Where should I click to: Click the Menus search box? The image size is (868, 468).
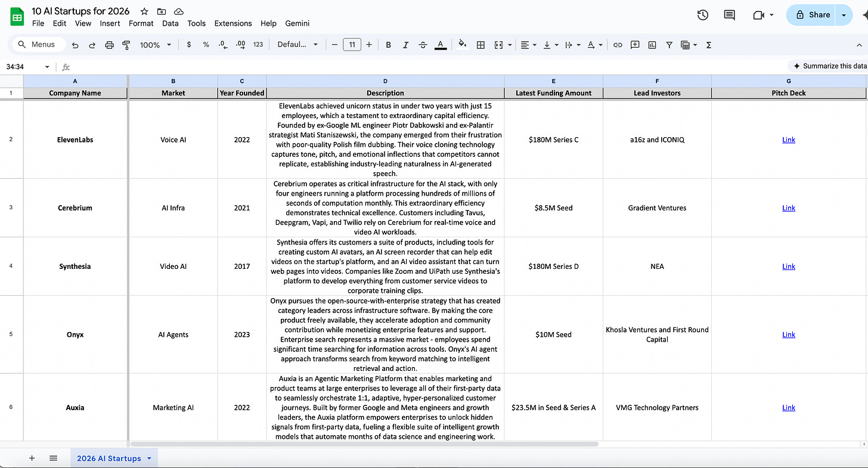pos(39,45)
